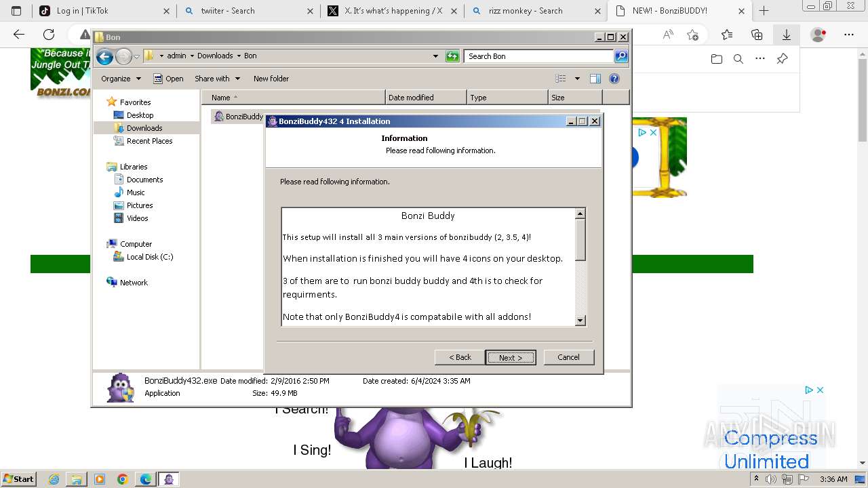Select Libraries in the navigation pane

point(134,167)
